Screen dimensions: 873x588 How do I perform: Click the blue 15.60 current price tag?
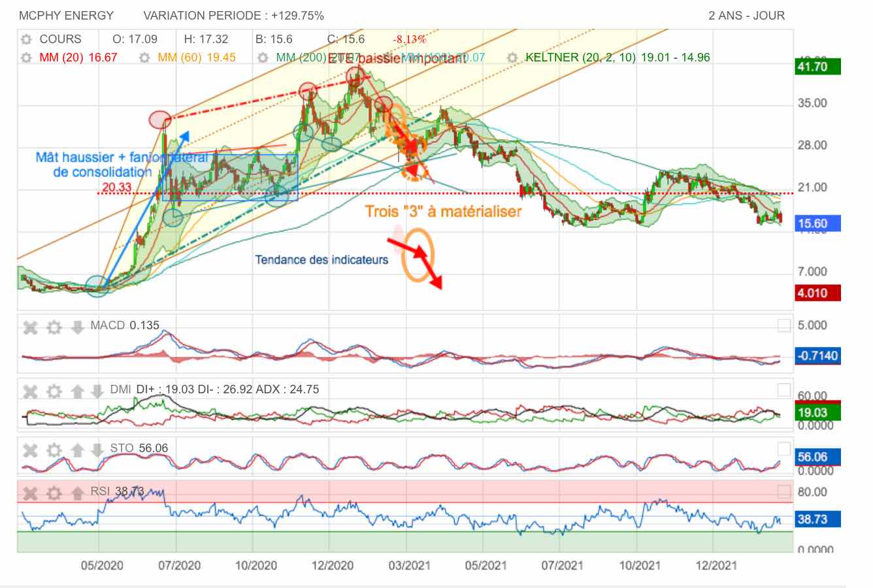coord(817,223)
